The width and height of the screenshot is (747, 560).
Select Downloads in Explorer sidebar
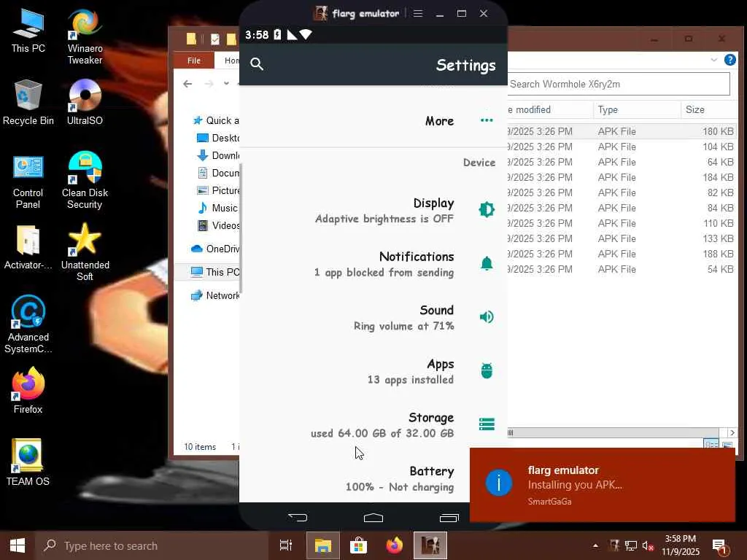click(218, 156)
